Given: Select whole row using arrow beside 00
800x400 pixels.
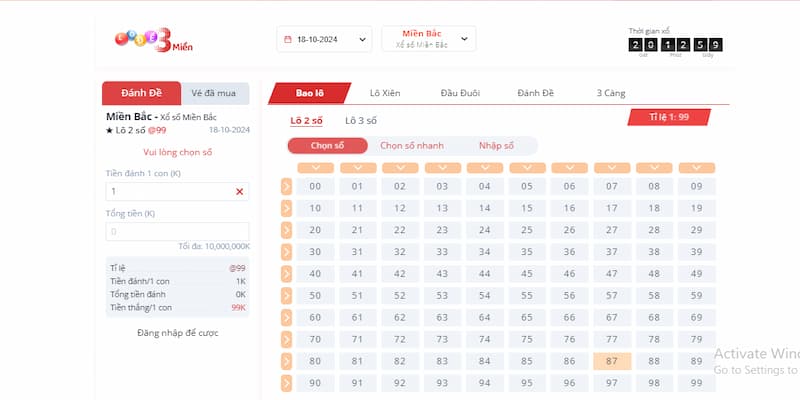Looking at the screenshot, I should click(286, 186).
